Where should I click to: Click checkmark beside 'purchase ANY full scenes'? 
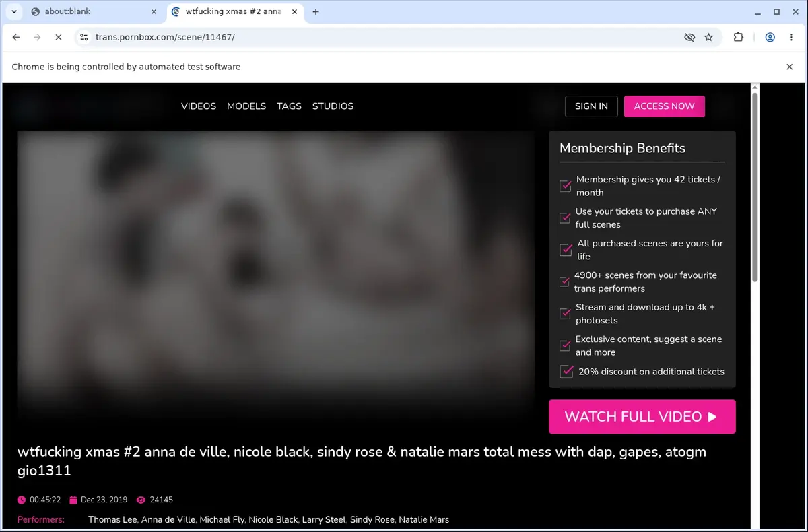click(565, 218)
